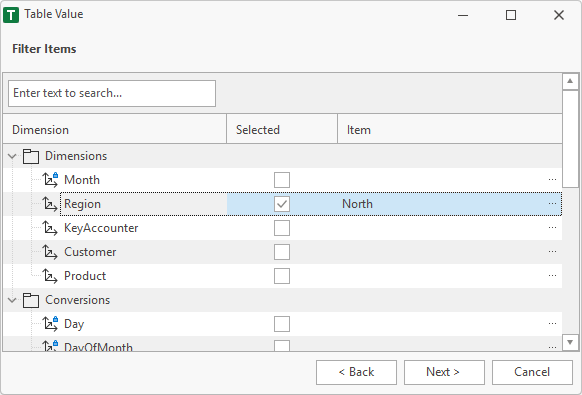Tick the Product selected checkbox

(x=282, y=276)
